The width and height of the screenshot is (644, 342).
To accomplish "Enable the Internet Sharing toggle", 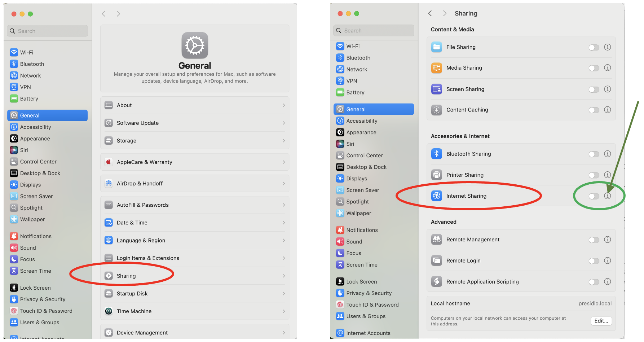I will point(594,196).
